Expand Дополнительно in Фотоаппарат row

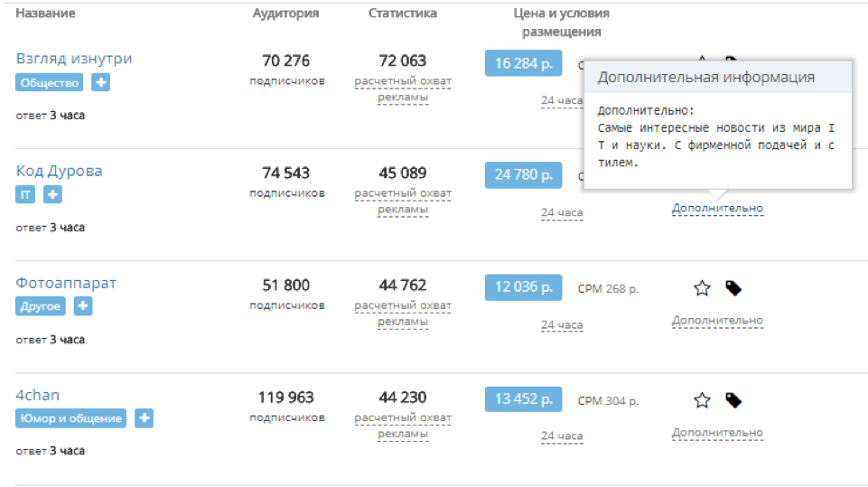(717, 320)
